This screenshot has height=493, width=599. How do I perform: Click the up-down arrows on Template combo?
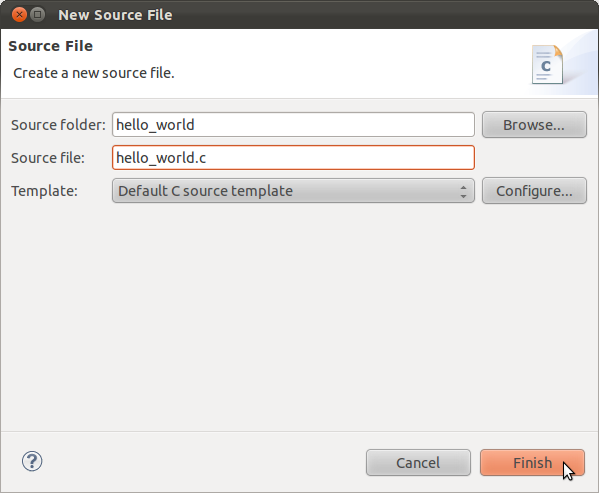[x=463, y=191]
